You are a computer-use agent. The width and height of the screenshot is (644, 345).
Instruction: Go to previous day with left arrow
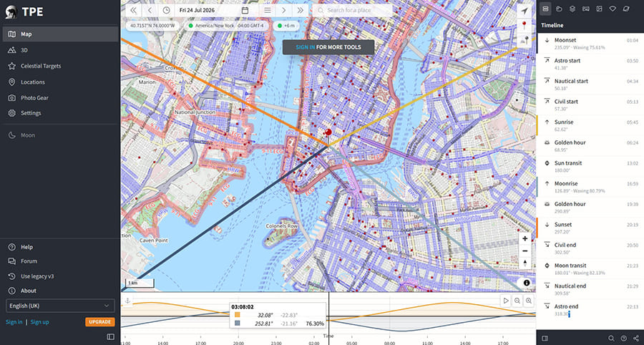tap(150, 10)
